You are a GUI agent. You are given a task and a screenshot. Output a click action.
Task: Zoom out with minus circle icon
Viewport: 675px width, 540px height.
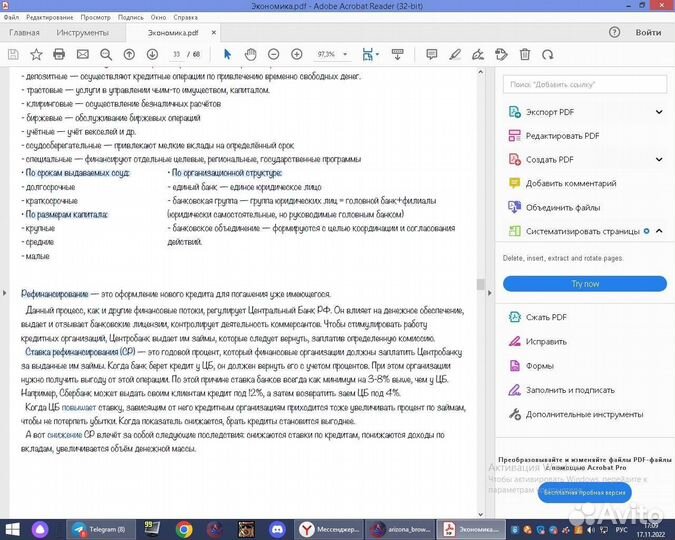coord(273,54)
